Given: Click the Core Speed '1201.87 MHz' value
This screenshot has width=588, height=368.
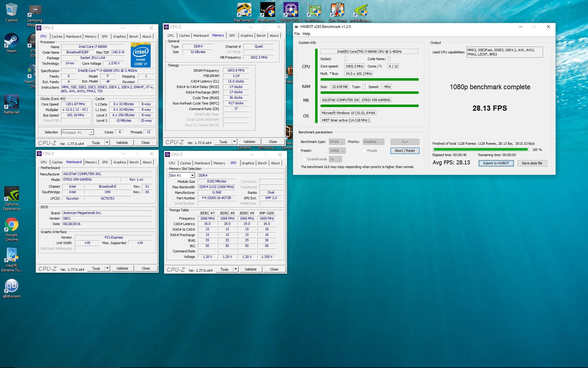Looking at the screenshot, I should (x=75, y=104).
